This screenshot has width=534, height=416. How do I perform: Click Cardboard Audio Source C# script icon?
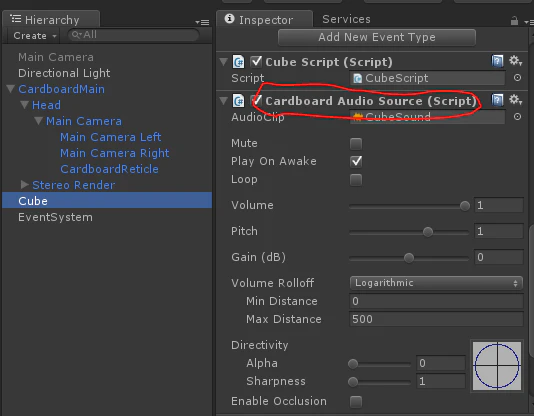coord(238,101)
